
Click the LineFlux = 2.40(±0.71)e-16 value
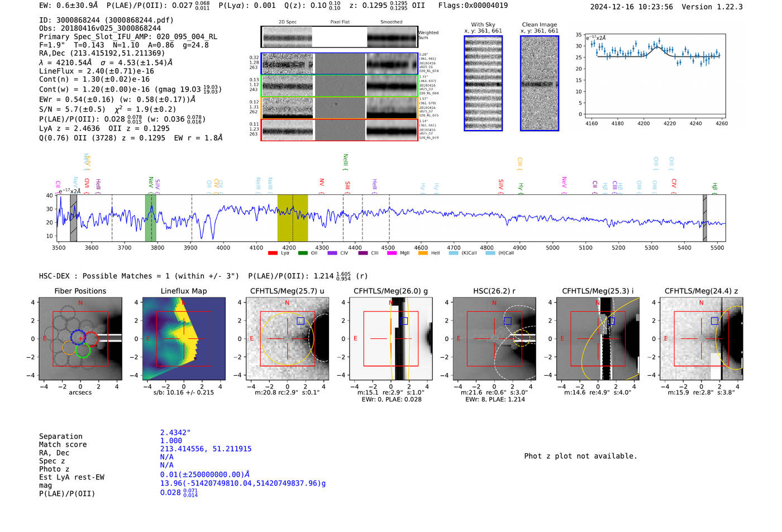(x=97, y=71)
